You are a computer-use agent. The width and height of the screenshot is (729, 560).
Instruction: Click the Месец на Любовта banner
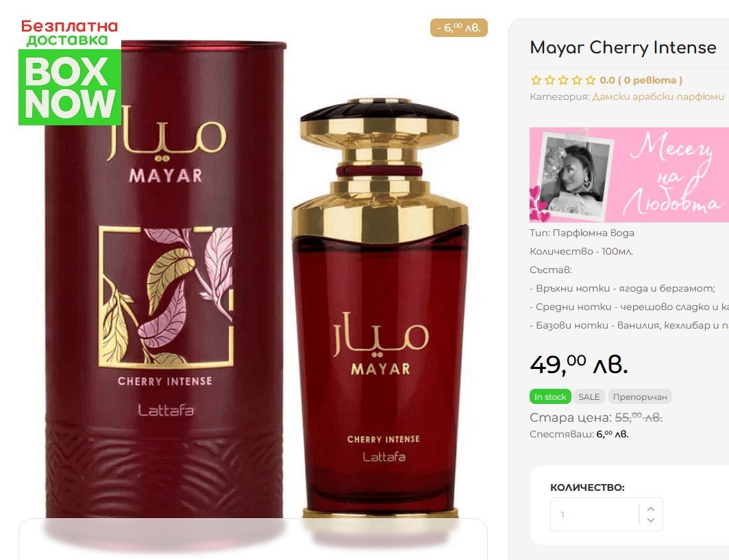pyautogui.click(x=629, y=175)
